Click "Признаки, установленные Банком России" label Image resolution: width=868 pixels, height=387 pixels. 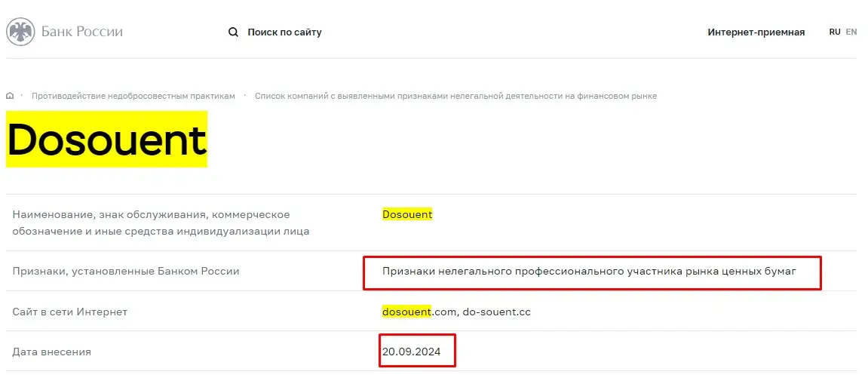point(126,271)
